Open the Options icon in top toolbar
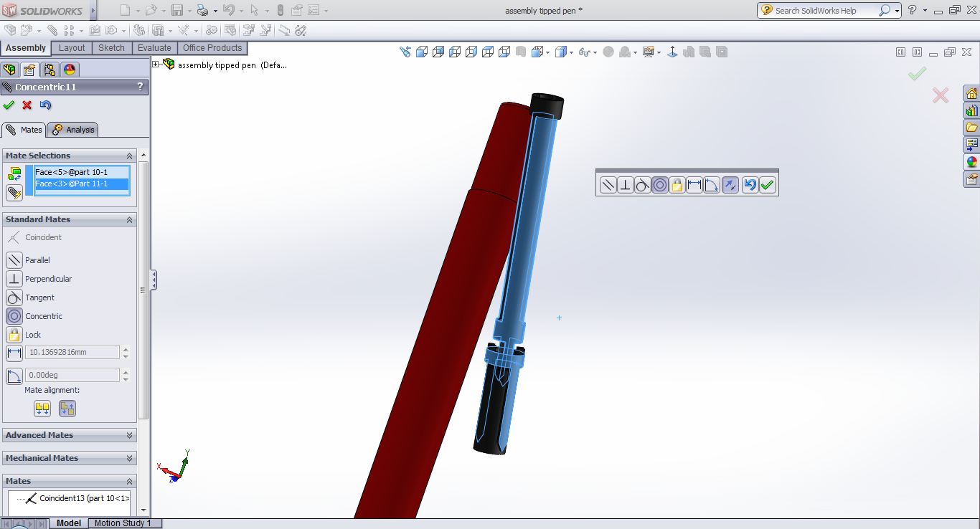This screenshot has width=980, height=529. pos(314,11)
